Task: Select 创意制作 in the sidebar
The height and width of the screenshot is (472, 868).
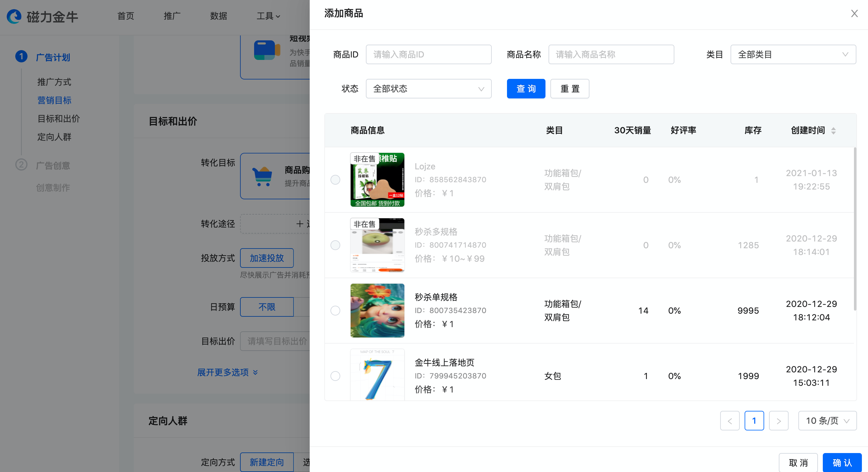Action: (x=53, y=188)
